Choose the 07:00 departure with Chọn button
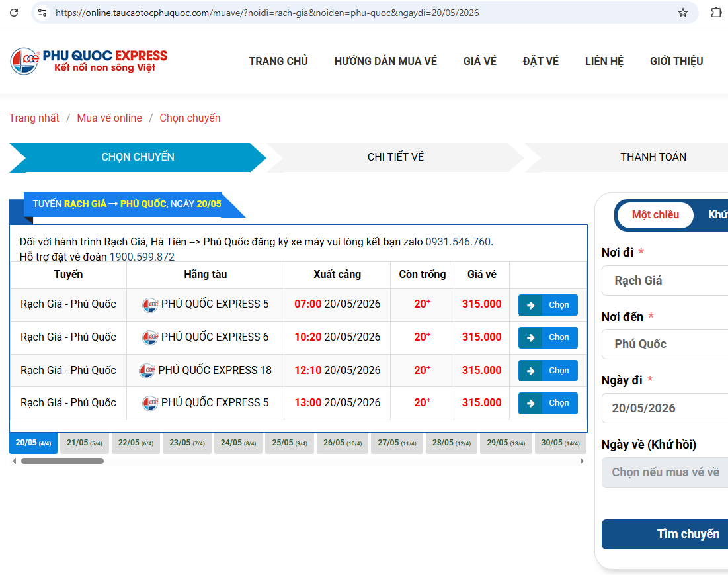The height and width of the screenshot is (575, 728). tap(548, 305)
